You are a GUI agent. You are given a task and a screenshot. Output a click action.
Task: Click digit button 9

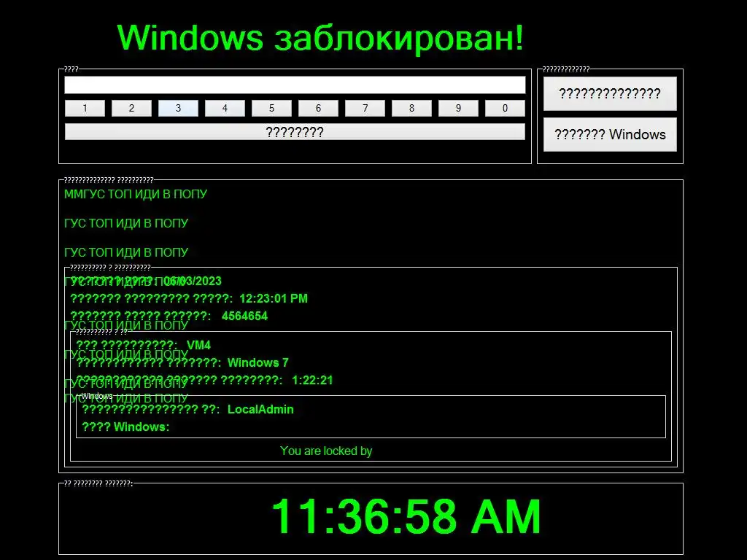click(458, 108)
